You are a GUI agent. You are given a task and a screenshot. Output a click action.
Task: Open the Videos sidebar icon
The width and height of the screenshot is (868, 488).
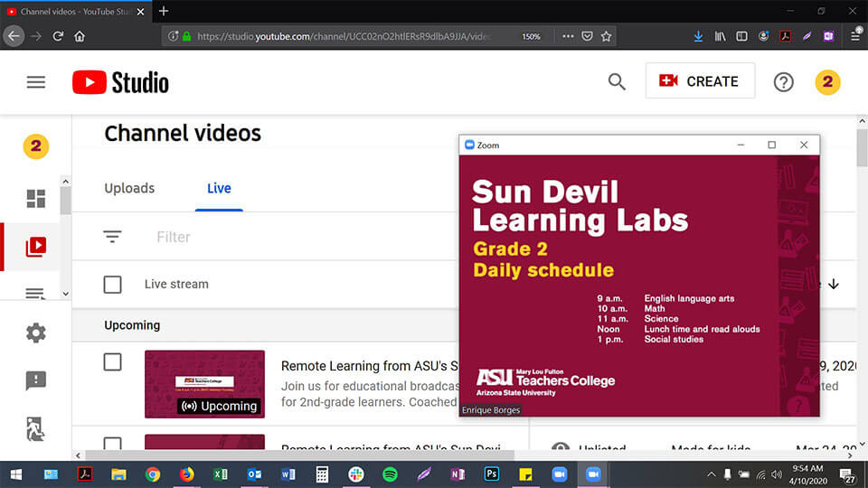(x=36, y=247)
